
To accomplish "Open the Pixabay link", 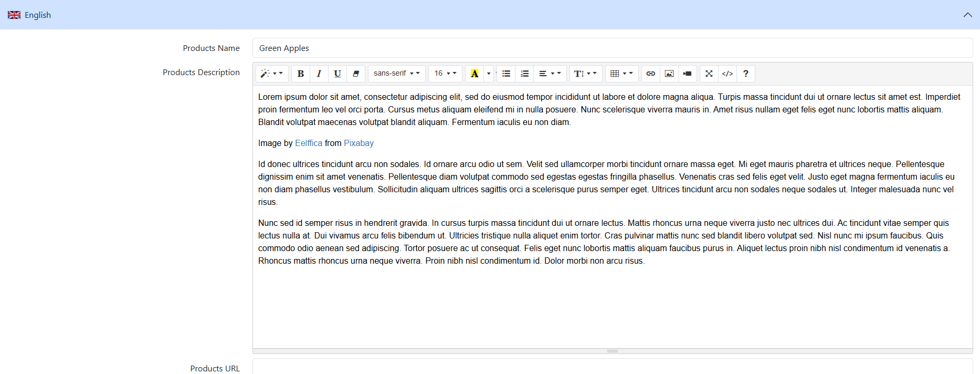I will click(359, 143).
